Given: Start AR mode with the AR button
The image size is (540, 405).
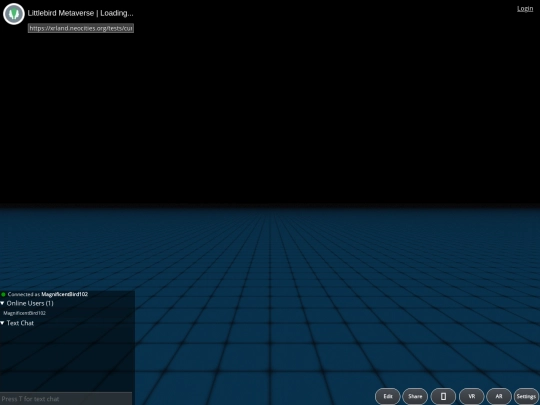Looking at the screenshot, I should 499,396.
